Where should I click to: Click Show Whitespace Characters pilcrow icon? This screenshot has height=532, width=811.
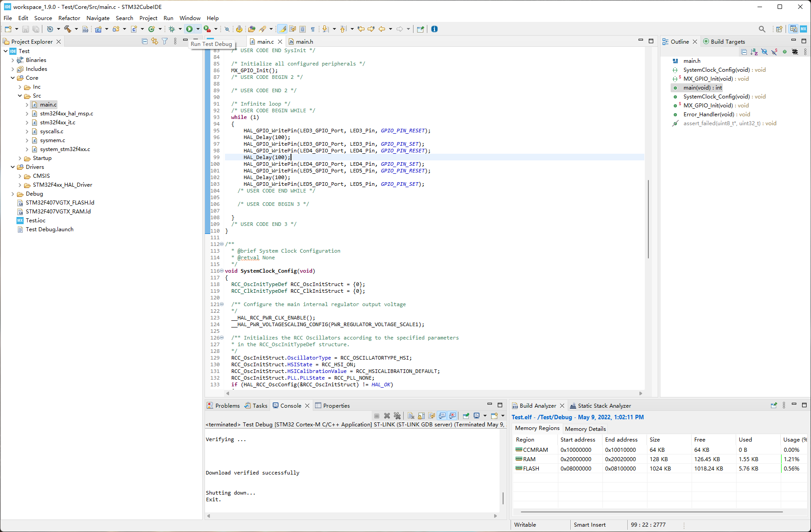pos(313,29)
